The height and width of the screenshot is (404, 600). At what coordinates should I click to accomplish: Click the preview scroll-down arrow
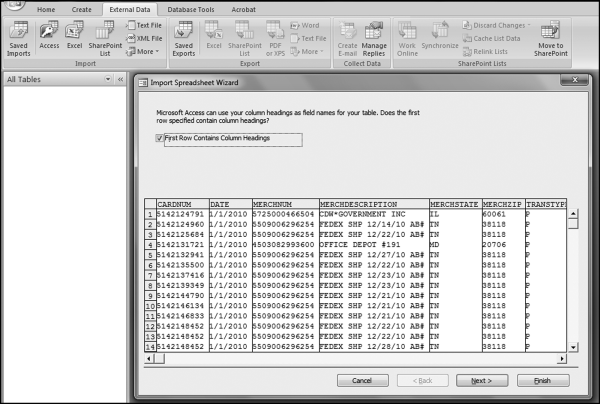573,347
